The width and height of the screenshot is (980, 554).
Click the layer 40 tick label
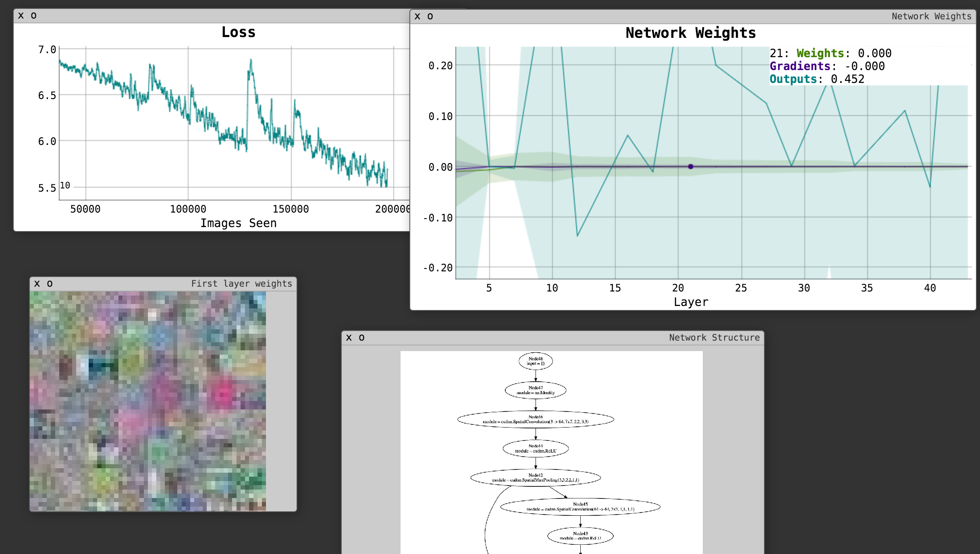[x=930, y=288]
